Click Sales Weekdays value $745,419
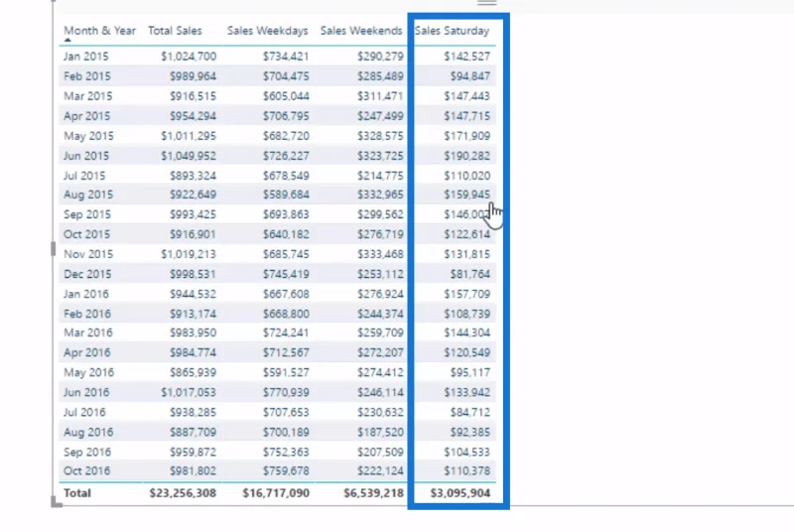Viewport: 794px width, 532px height. click(286, 274)
